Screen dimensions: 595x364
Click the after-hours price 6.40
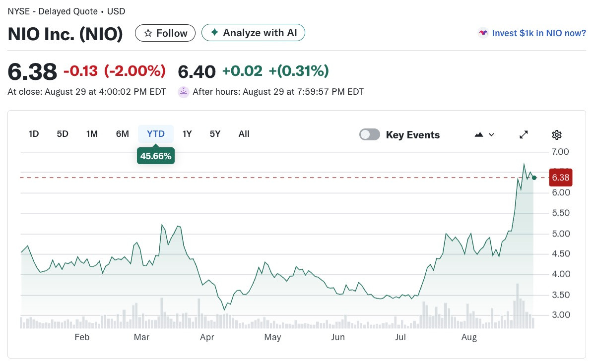197,72
